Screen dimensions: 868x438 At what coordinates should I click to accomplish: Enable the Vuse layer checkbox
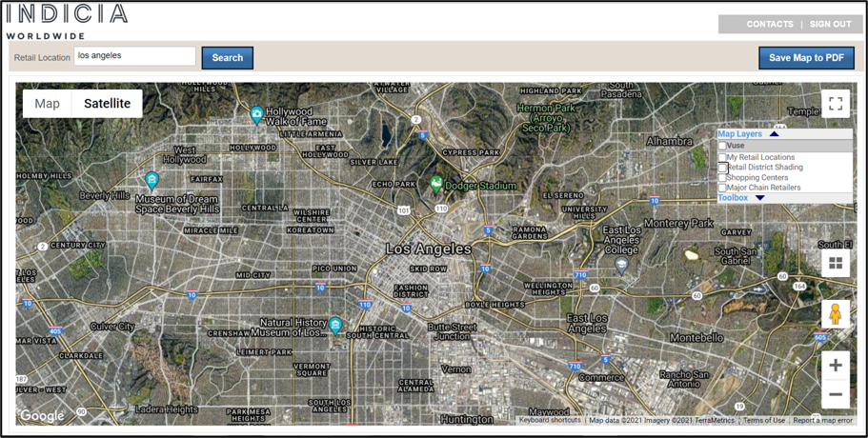[722, 146]
